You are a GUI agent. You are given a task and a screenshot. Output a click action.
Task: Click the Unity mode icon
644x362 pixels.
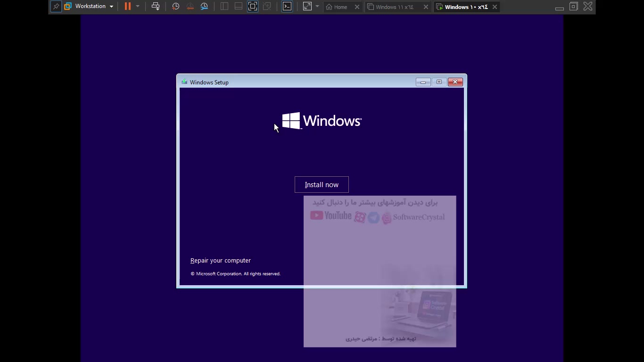pos(267,7)
